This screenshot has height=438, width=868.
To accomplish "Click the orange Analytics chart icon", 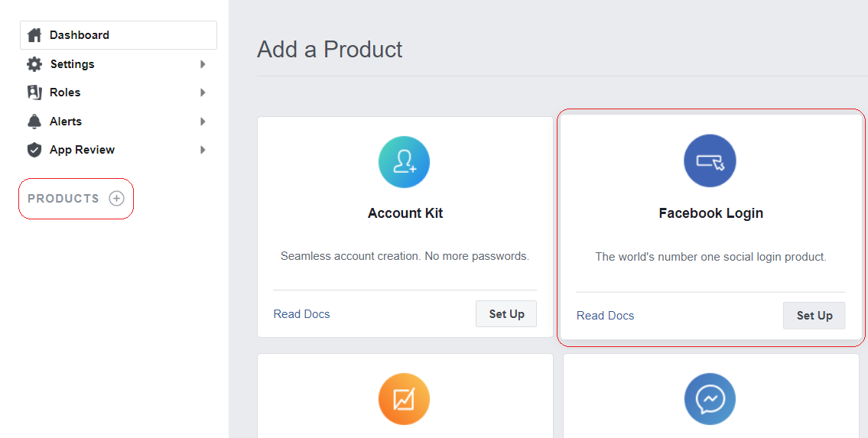I will (404, 399).
